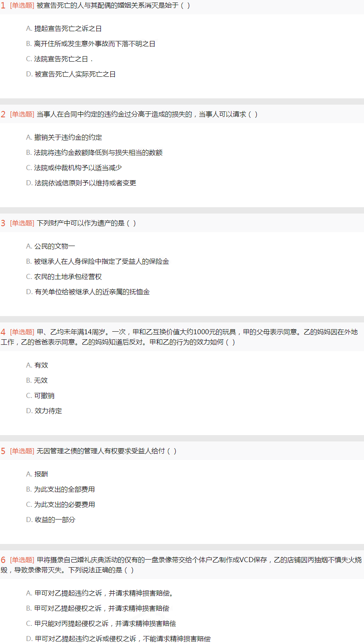
Task: Select option B 离开住所或发生意外事故而下落不明之日
Action: pos(91,44)
